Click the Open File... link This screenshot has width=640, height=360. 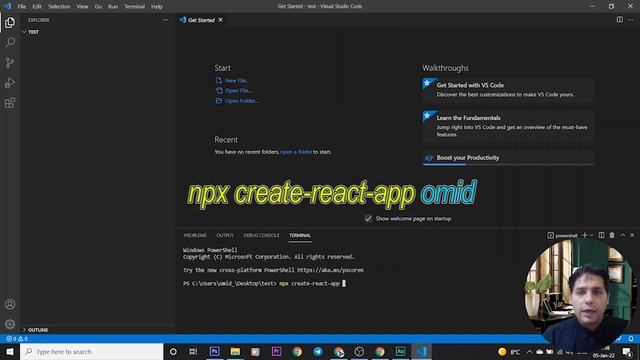pyautogui.click(x=238, y=91)
